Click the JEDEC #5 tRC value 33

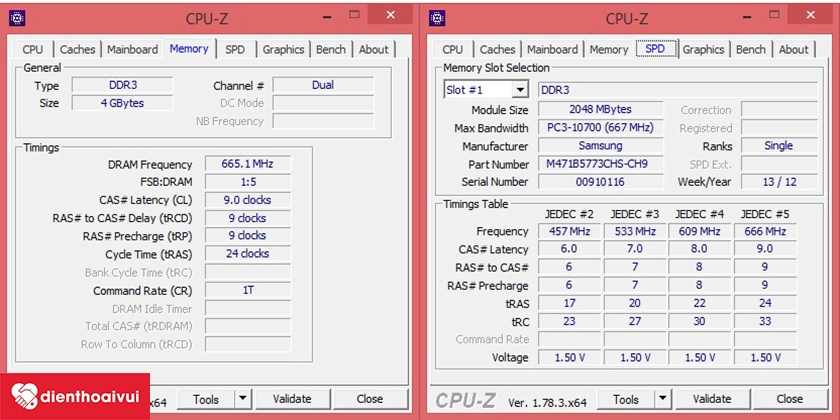pos(765,321)
